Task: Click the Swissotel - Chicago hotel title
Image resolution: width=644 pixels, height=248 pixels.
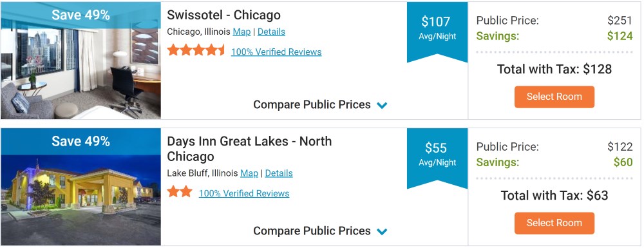Action: pos(224,15)
